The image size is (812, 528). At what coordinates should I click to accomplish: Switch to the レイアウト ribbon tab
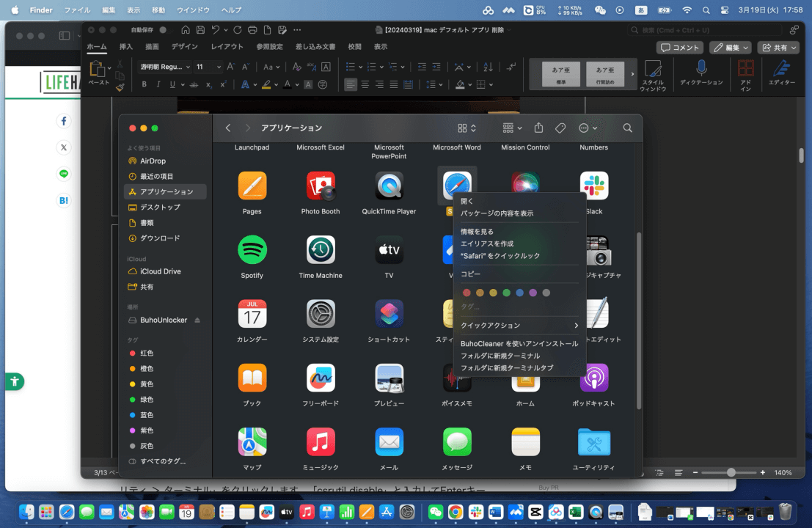tap(227, 47)
